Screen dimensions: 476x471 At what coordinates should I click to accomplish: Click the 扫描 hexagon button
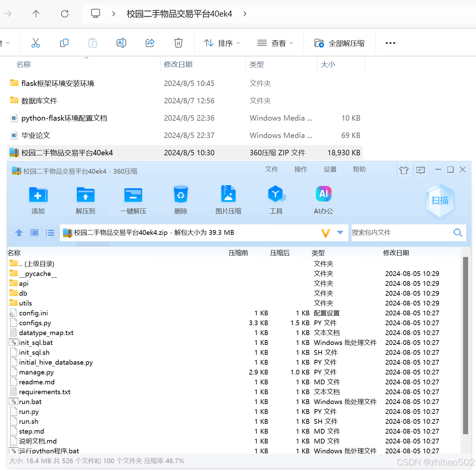point(440,200)
